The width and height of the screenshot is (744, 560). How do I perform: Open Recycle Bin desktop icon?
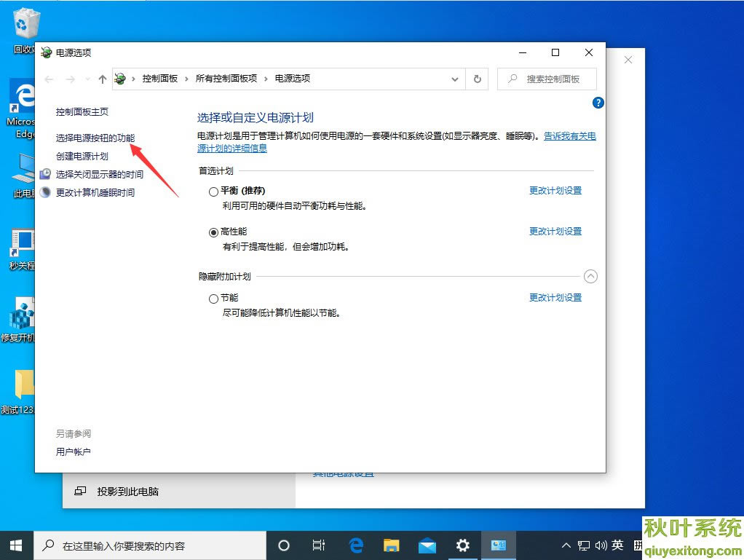point(24,29)
